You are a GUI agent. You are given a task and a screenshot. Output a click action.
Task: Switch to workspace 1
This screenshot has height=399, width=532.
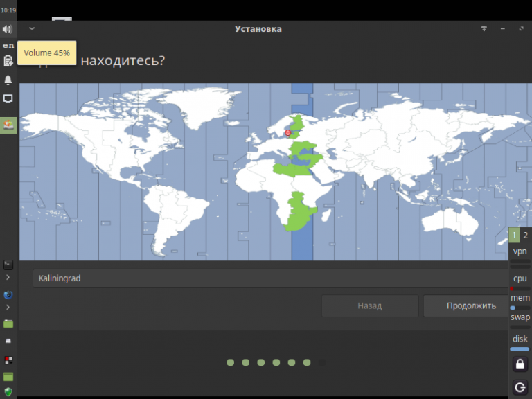(x=515, y=235)
